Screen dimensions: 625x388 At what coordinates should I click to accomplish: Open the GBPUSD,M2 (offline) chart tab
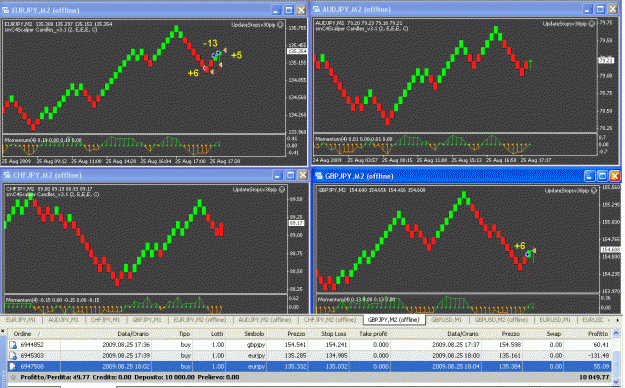[x=501, y=320]
